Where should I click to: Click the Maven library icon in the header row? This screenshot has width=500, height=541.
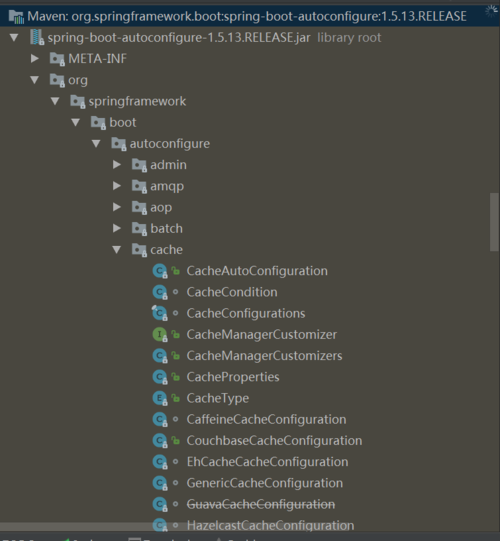click(16, 16)
